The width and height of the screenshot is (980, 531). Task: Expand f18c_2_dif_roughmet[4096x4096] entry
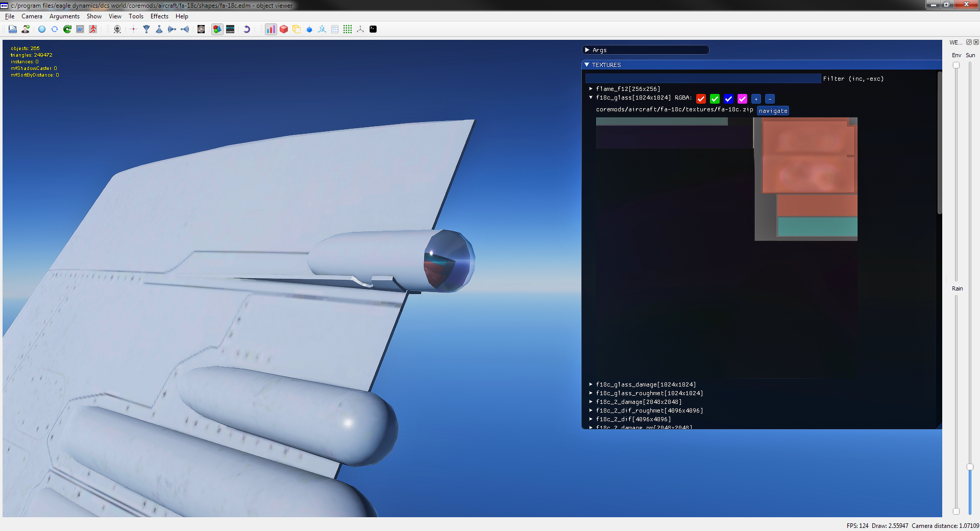point(591,411)
